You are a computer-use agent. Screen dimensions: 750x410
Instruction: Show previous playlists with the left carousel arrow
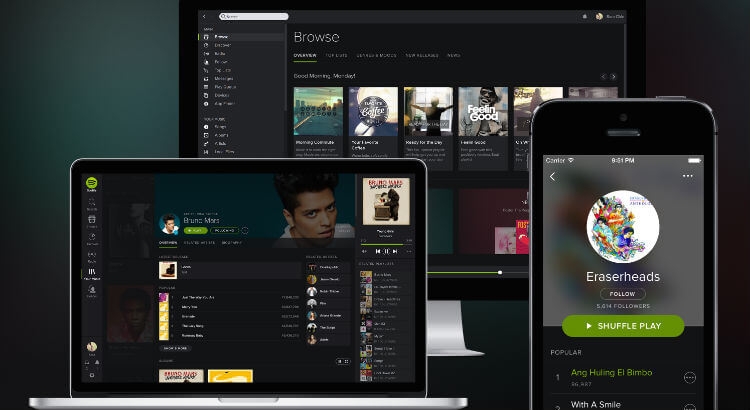pyautogui.click(x=603, y=77)
